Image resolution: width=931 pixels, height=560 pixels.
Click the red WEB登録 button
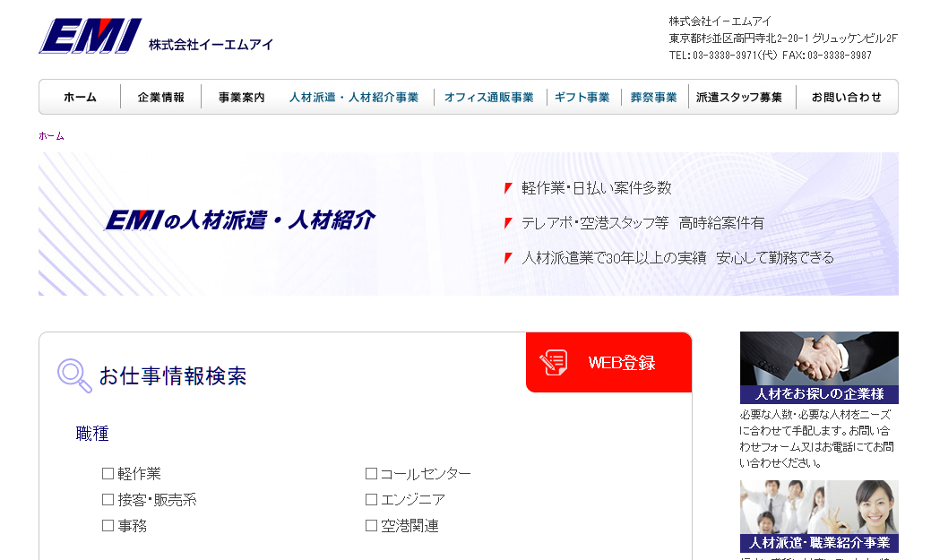[609, 362]
